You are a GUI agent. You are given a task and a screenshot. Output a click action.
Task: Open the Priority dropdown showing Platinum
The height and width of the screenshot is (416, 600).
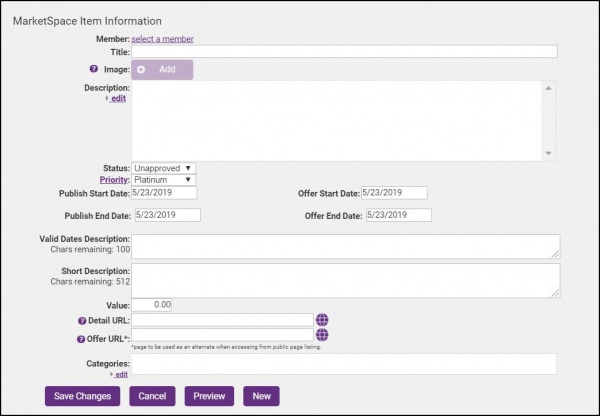[x=164, y=180]
